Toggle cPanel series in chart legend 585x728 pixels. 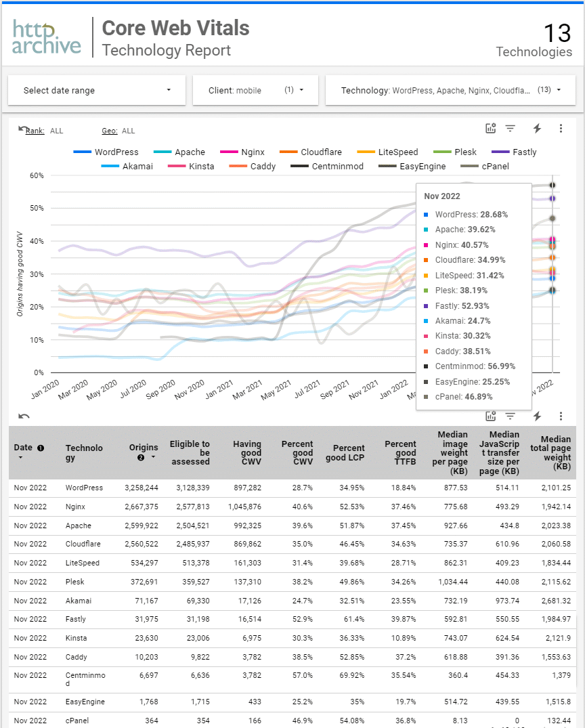(485, 166)
